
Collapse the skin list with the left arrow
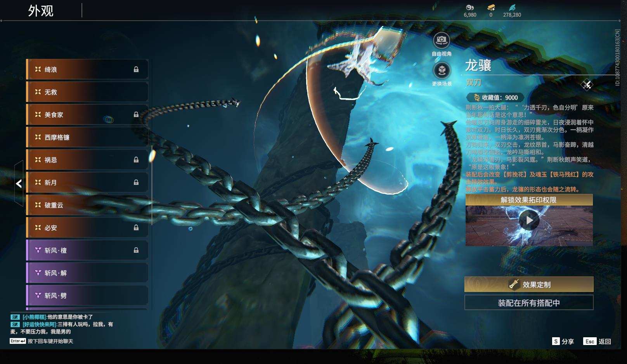click(19, 183)
